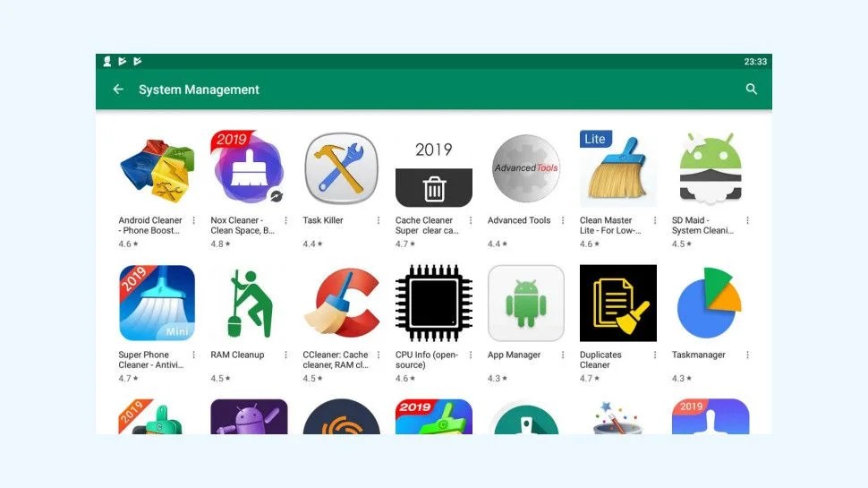Open the more options menu for Clean Master Lite

655,220
